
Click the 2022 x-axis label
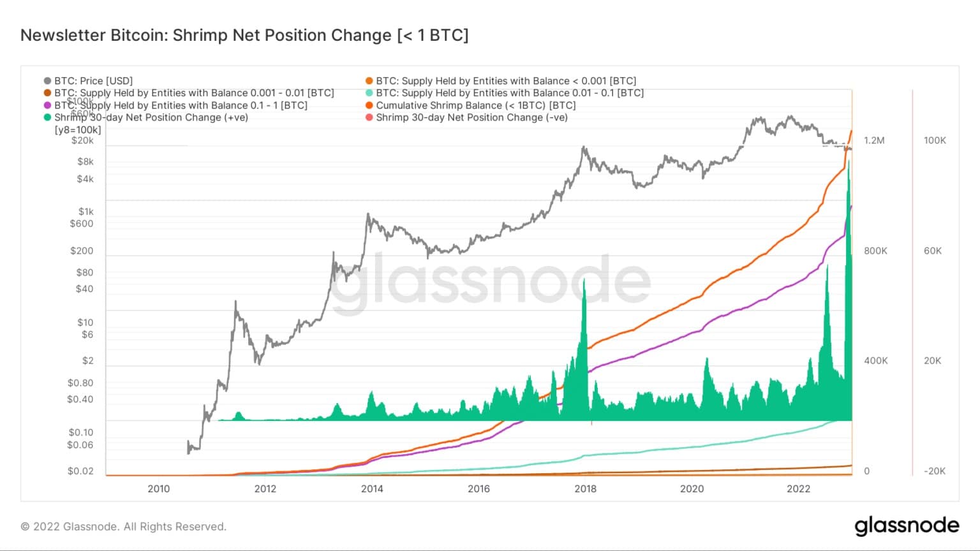pyautogui.click(x=798, y=489)
